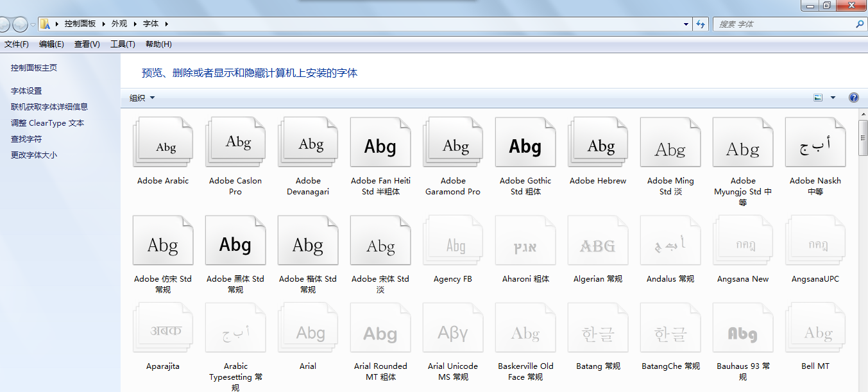
Task: Expand the 外观 breadcrumb arrow
Action: pyautogui.click(x=135, y=24)
